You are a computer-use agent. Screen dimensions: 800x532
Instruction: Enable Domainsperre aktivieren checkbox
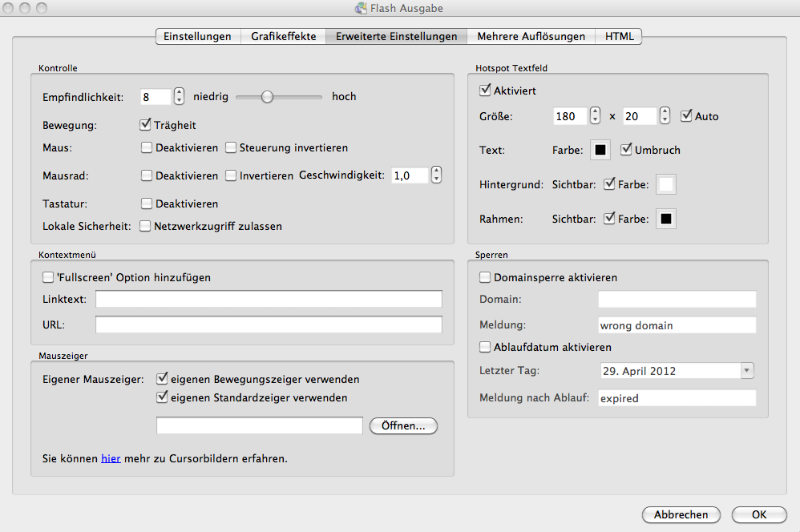click(485, 277)
